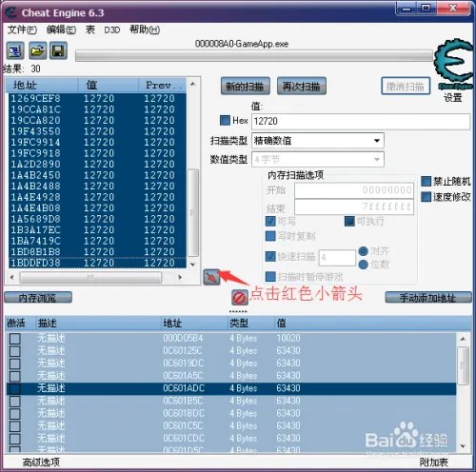Activate checkbox for address 000D05B4
The image size is (476, 472).
point(15,339)
